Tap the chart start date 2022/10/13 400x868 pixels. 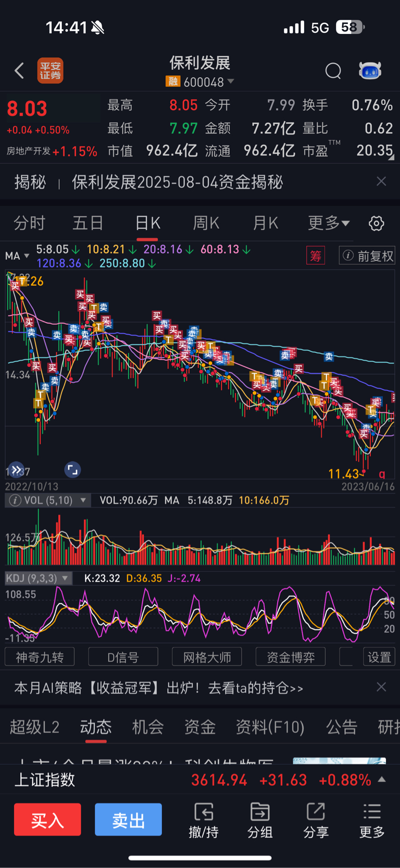32,486
